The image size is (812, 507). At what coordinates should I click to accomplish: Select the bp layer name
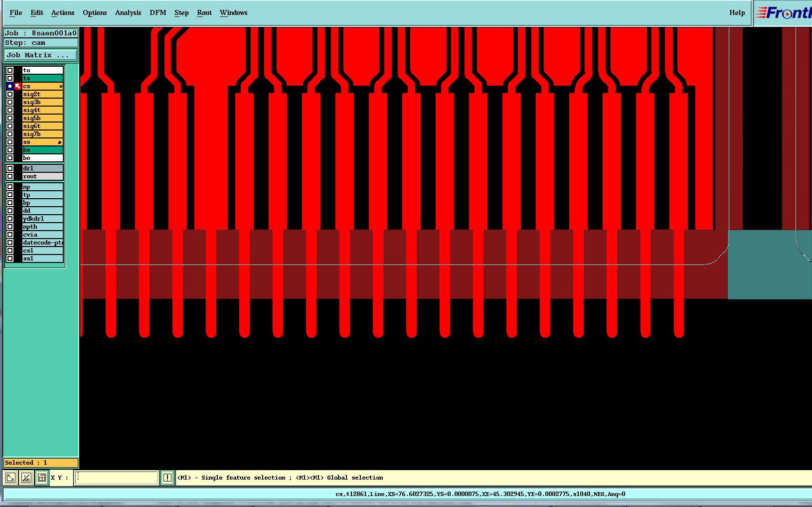42,203
